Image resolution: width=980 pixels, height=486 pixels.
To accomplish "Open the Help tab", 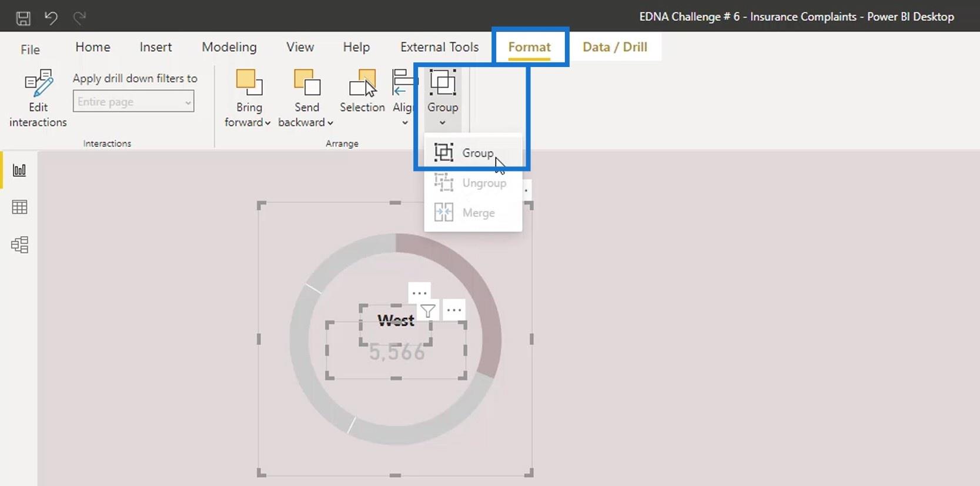I will [x=356, y=47].
